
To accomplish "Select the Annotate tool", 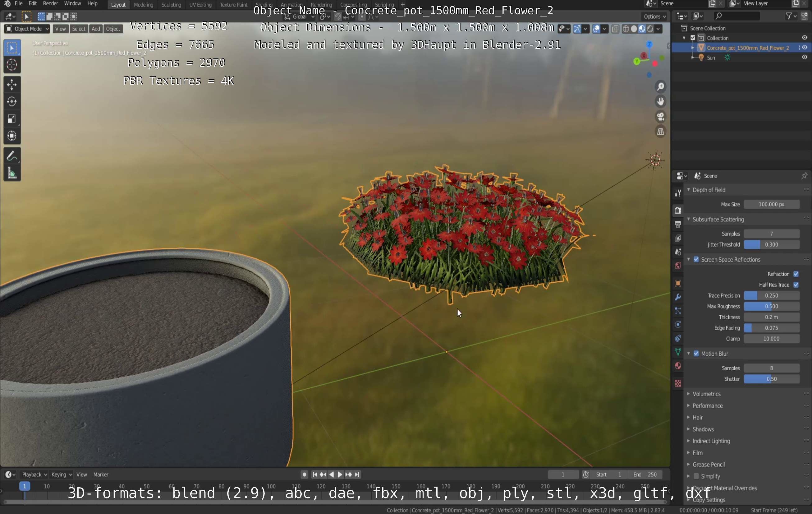I will [x=12, y=156].
